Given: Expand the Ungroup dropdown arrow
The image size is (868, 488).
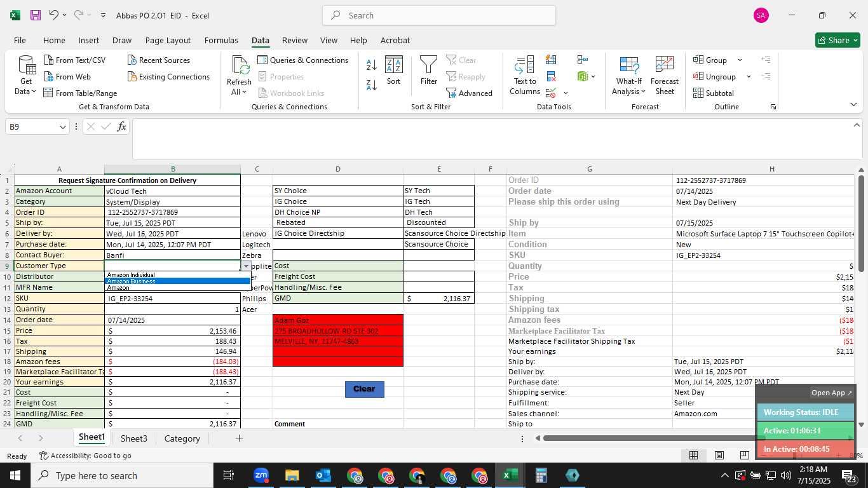Looking at the screenshot, I should click(749, 76).
